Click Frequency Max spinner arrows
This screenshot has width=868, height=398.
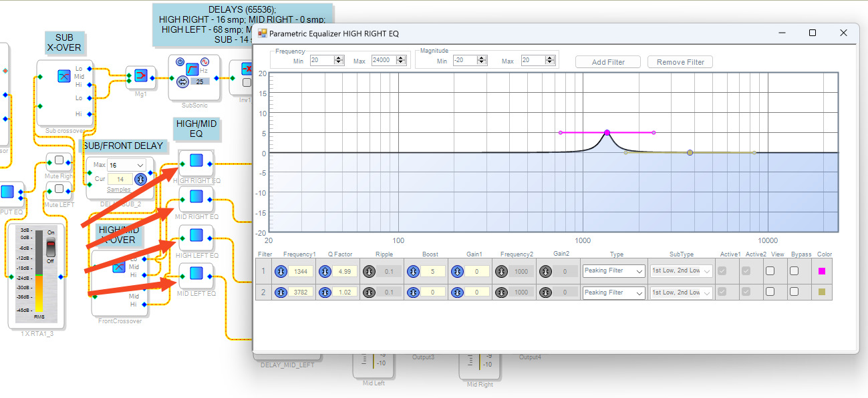401,60
